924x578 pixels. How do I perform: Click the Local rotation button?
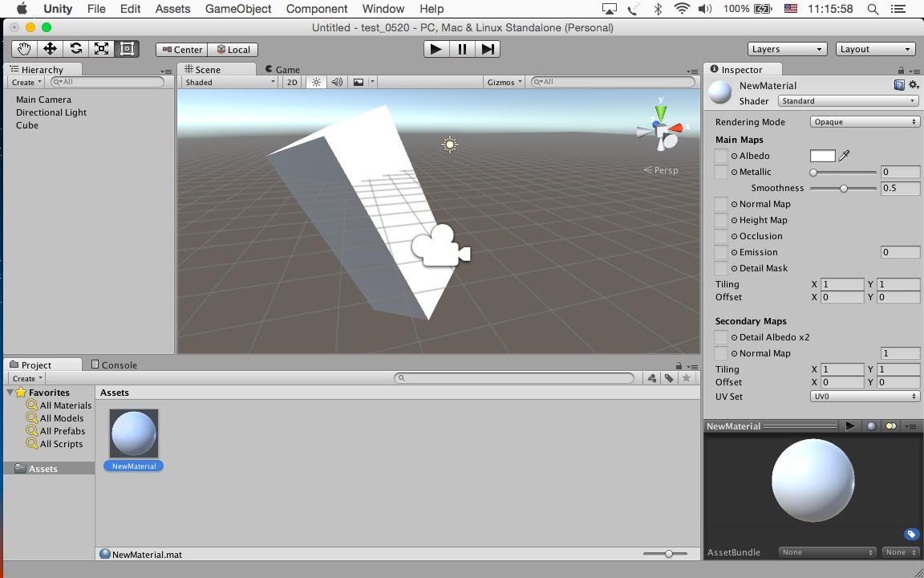[x=233, y=49]
